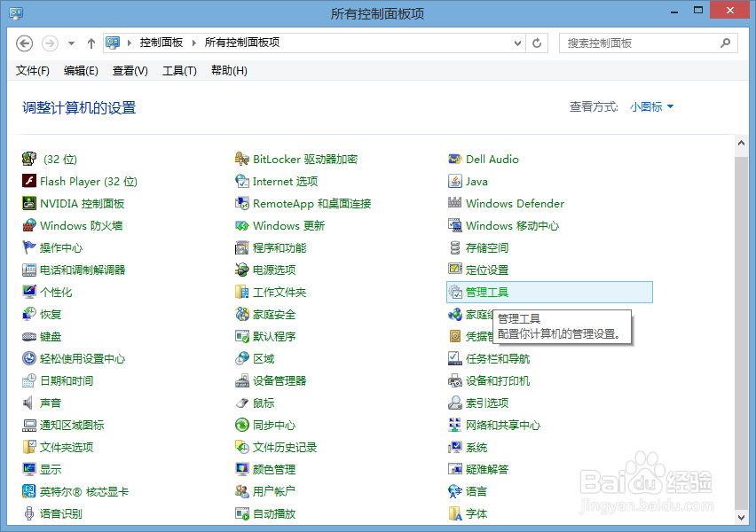
Task: Click the 操作中心 flag icon
Action: (x=29, y=247)
